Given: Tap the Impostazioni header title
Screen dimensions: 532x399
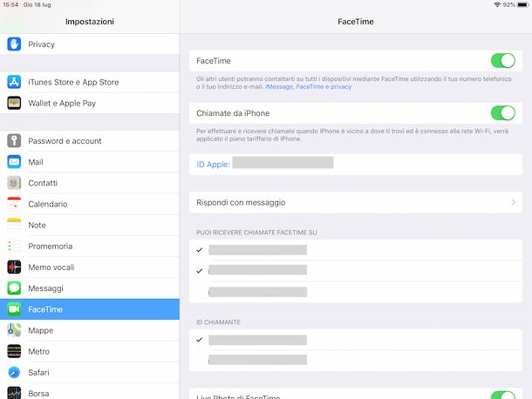Looking at the screenshot, I should (90, 22).
